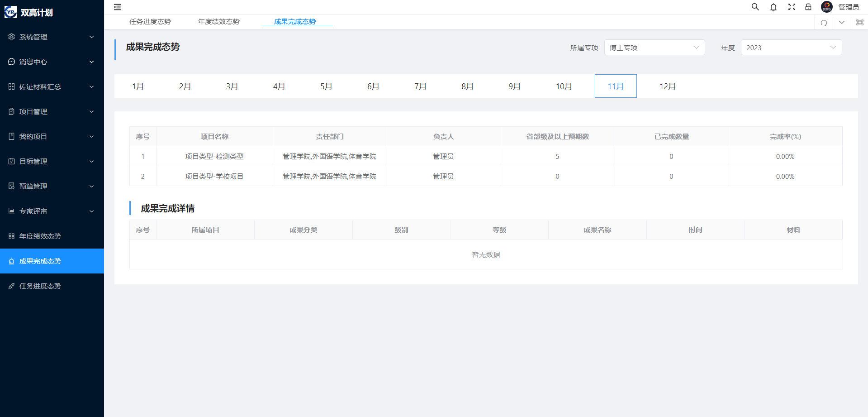Select month 6月
The image size is (868, 417).
click(373, 86)
